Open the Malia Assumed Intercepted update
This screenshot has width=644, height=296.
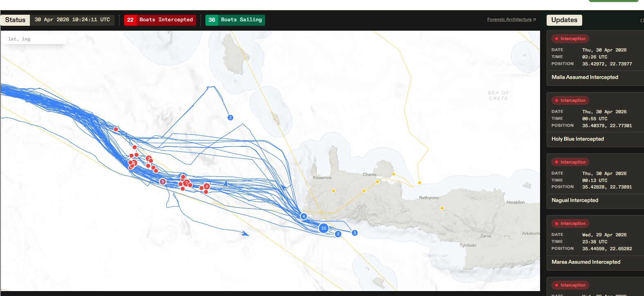coord(585,77)
